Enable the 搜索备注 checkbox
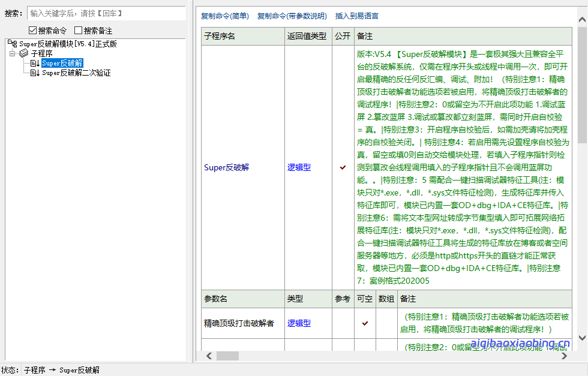 click(x=77, y=31)
